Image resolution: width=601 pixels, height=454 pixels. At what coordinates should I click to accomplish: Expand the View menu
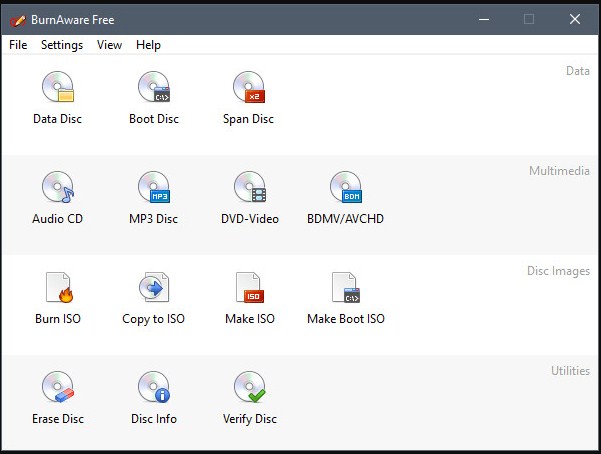[x=110, y=45]
